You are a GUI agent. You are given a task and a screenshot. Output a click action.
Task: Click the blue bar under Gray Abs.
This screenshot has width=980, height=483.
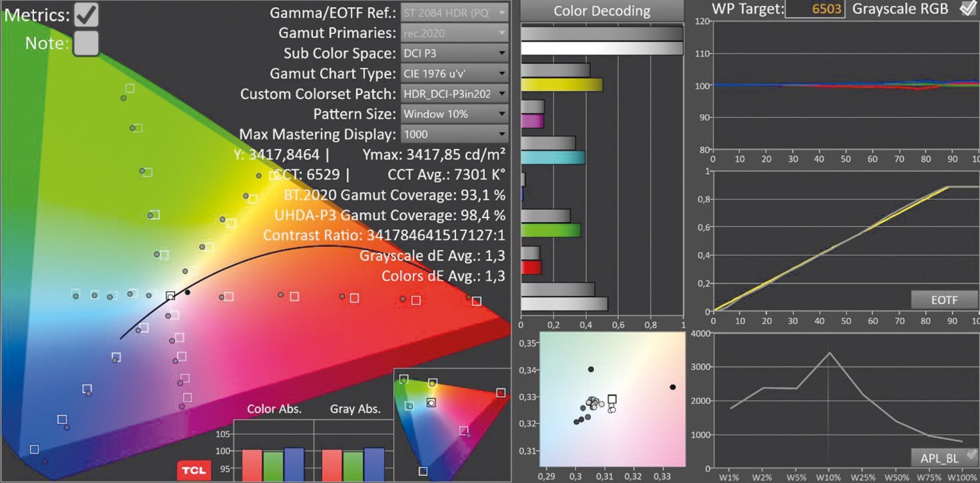click(x=374, y=465)
